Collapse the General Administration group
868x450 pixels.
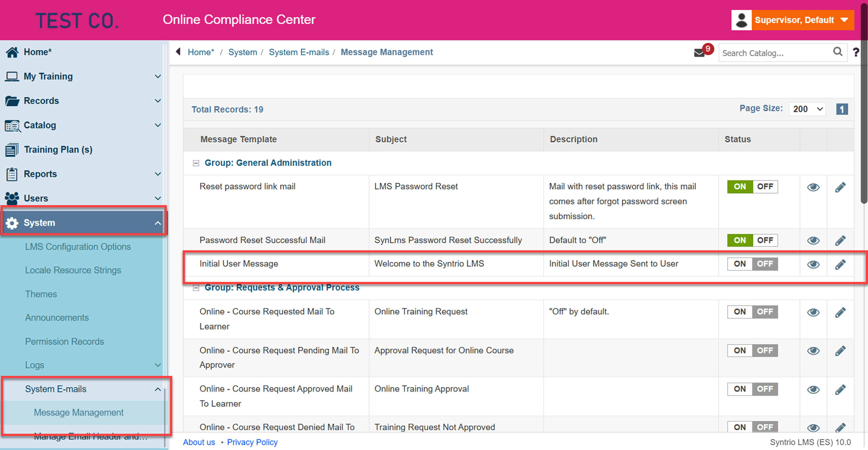click(x=196, y=163)
